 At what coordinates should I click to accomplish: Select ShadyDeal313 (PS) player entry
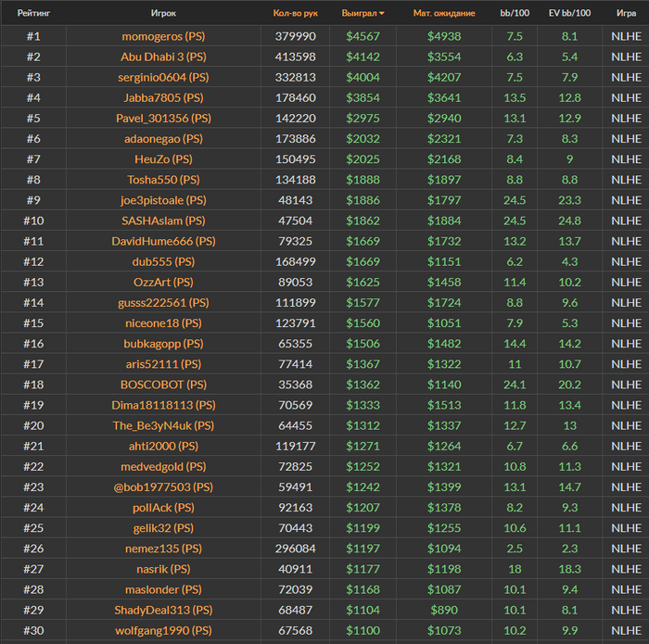click(x=163, y=610)
